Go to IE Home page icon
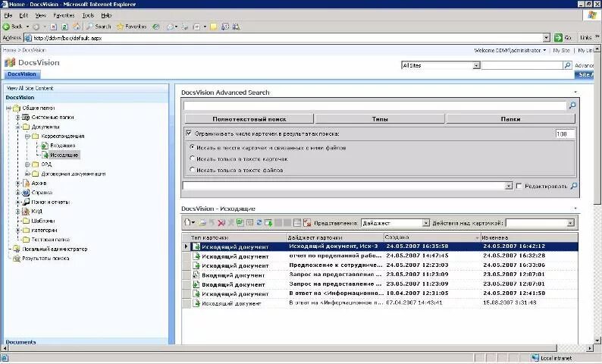This screenshot has width=602, height=364. point(77,26)
